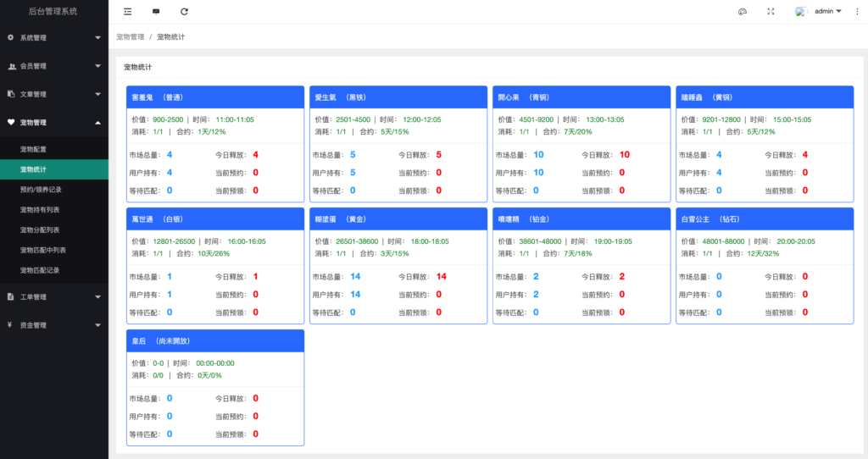Image resolution: width=868 pixels, height=459 pixels.
Task: Click the 会员管理 users icon
Action: point(12,66)
